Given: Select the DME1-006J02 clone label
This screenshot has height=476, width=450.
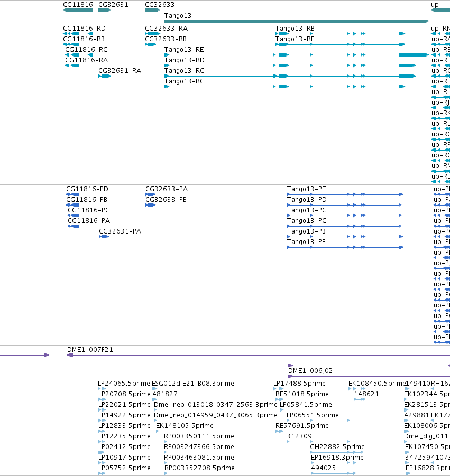Looking at the screenshot, I should [x=310, y=371].
